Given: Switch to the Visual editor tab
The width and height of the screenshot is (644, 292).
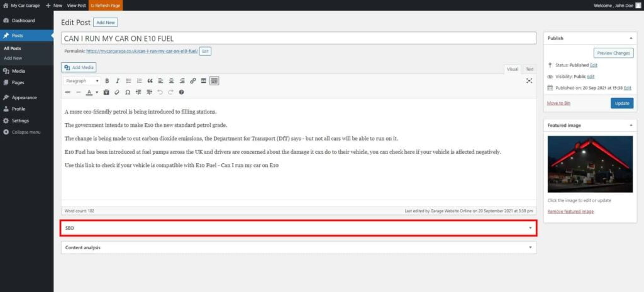Looking at the screenshot, I should (x=513, y=69).
